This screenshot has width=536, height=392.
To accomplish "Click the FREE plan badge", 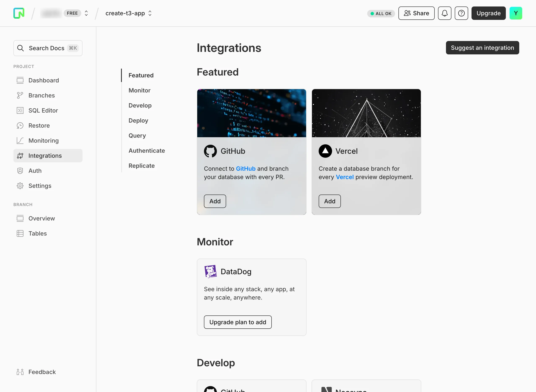I will (x=72, y=13).
